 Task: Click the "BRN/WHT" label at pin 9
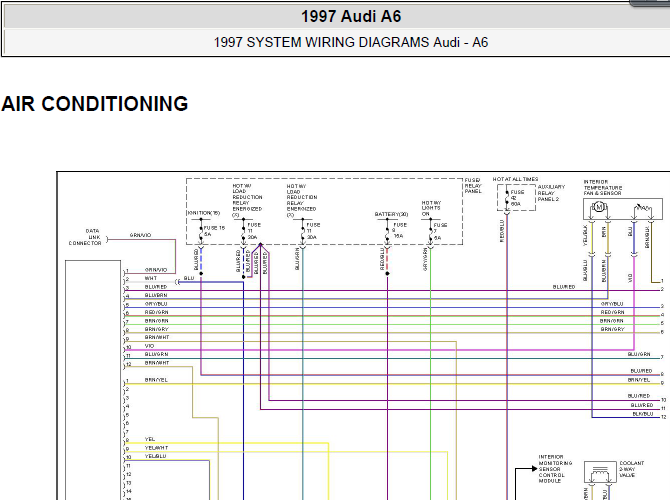pyautogui.click(x=157, y=338)
